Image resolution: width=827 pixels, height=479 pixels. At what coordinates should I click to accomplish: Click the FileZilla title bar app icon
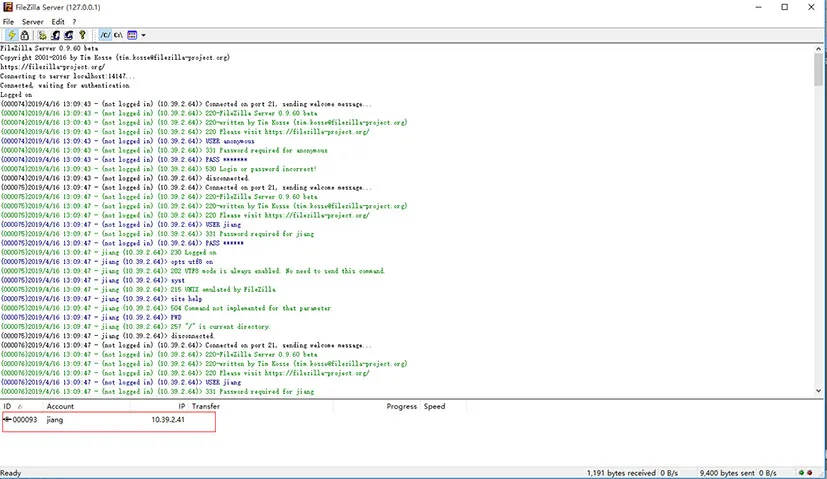pyautogui.click(x=8, y=7)
